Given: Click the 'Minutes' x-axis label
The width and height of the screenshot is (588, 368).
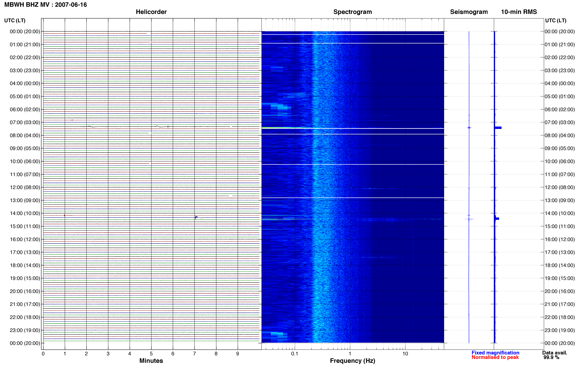Looking at the screenshot, I should 151,361.
